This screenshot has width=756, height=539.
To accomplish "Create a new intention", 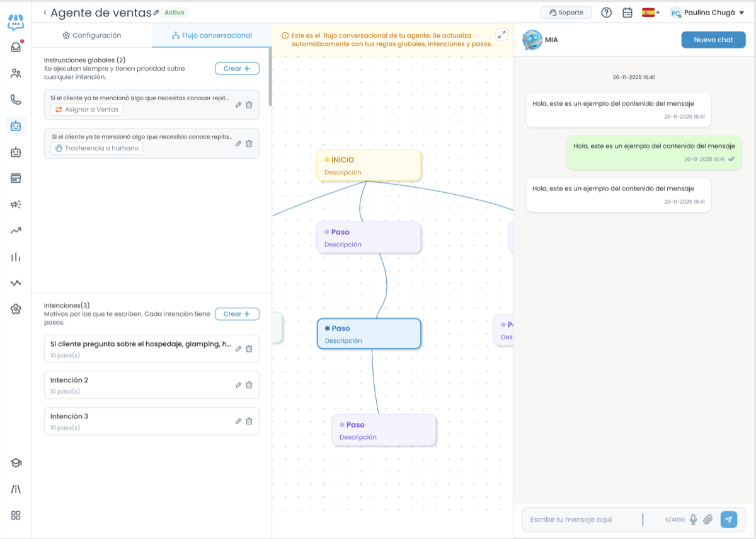I will tap(237, 314).
